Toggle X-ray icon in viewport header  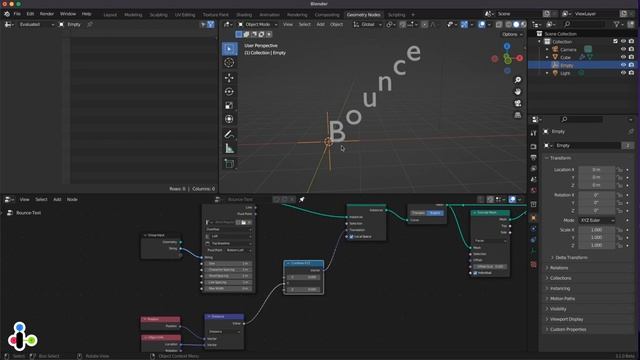pos(499,24)
